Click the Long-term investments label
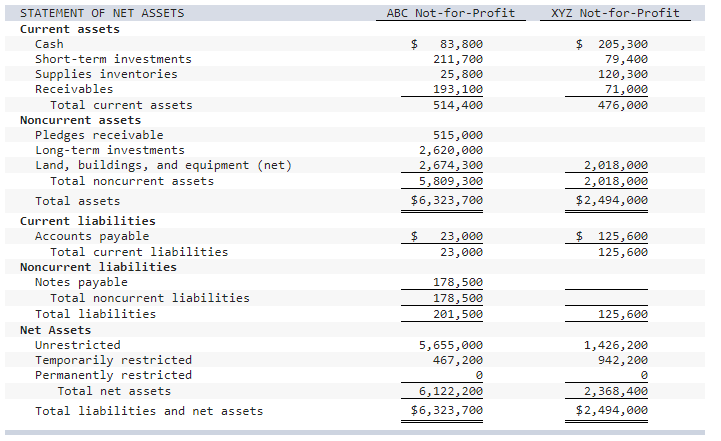Screen dimensions: 721x441 [110, 150]
